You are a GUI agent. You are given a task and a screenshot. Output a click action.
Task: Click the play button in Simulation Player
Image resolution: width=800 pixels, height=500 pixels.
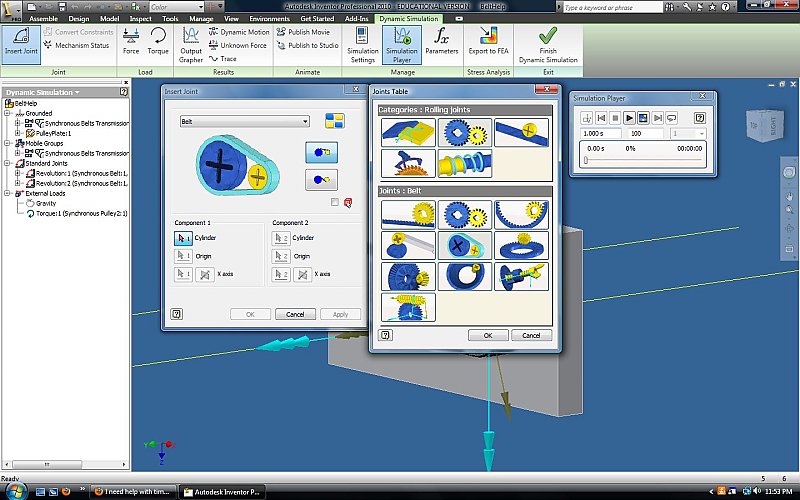point(629,118)
